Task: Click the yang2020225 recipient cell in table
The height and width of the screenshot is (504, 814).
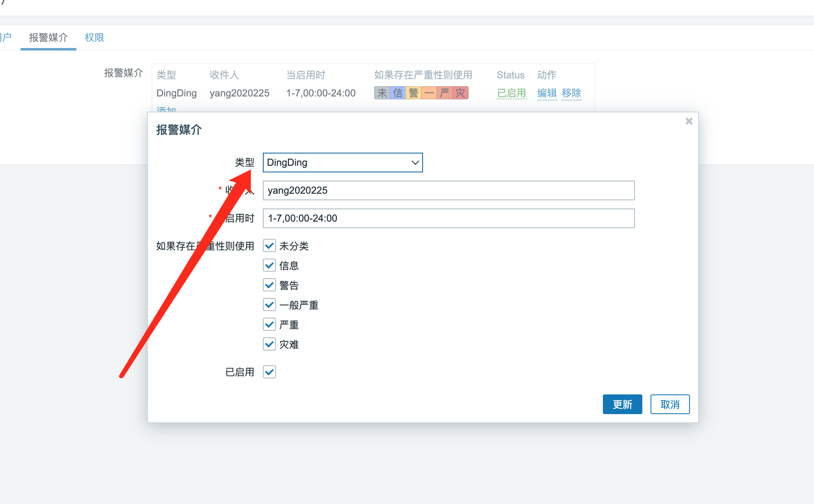Action: coord(239,93)
